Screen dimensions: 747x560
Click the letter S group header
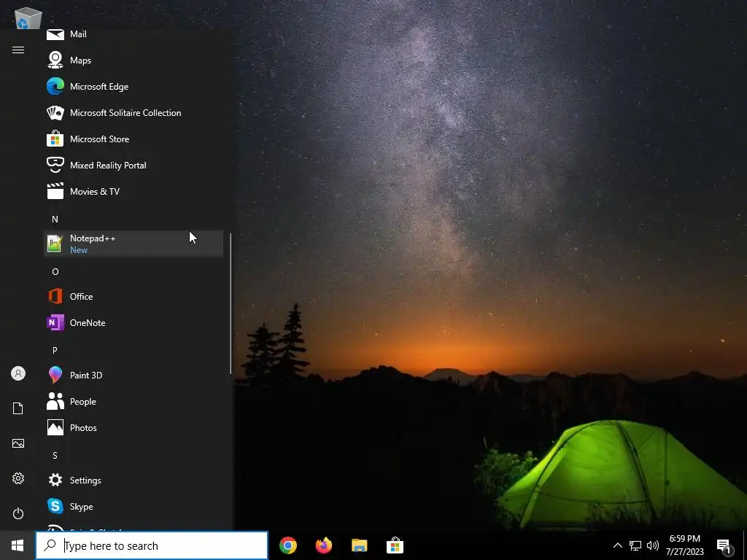click(x=55, y=455)
